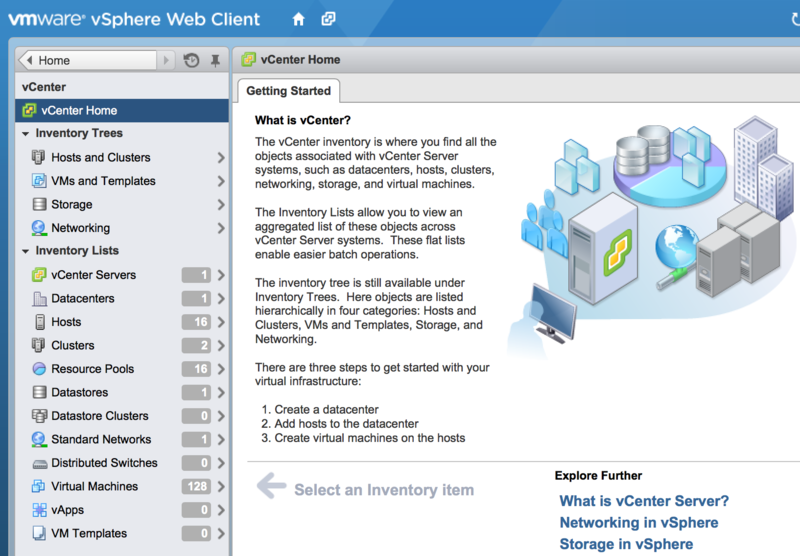Screen dimensions: 800x556
Task: Collapse the Inventory Lists section
Action: point(26,251)
